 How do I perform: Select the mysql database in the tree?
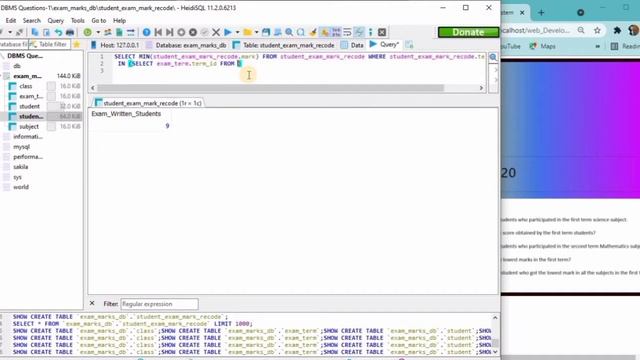click(21, 147)
